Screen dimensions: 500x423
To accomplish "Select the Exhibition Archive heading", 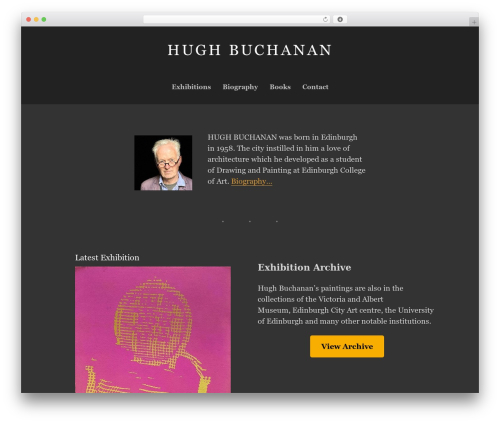I will pyautogui.click(x=304, y=267).
